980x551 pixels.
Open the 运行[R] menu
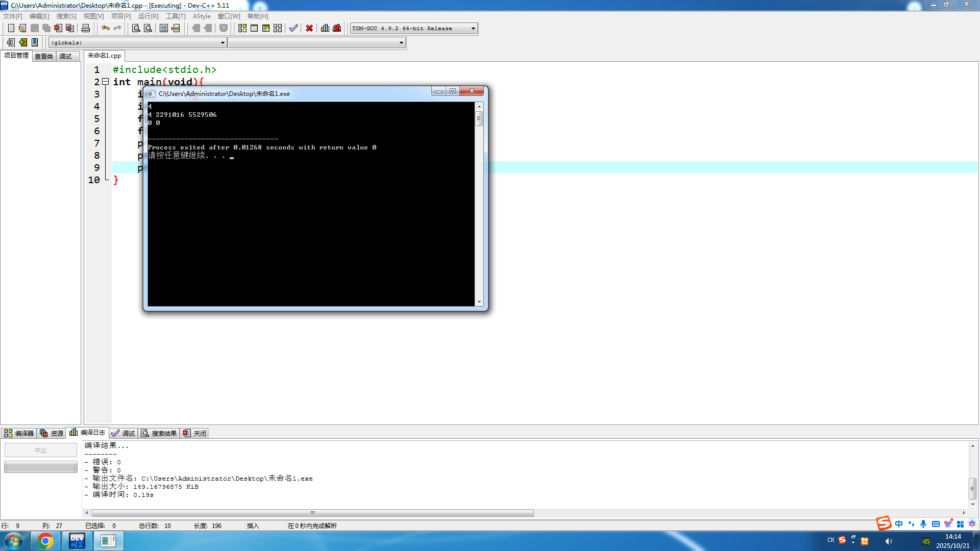tap(148, 16)
